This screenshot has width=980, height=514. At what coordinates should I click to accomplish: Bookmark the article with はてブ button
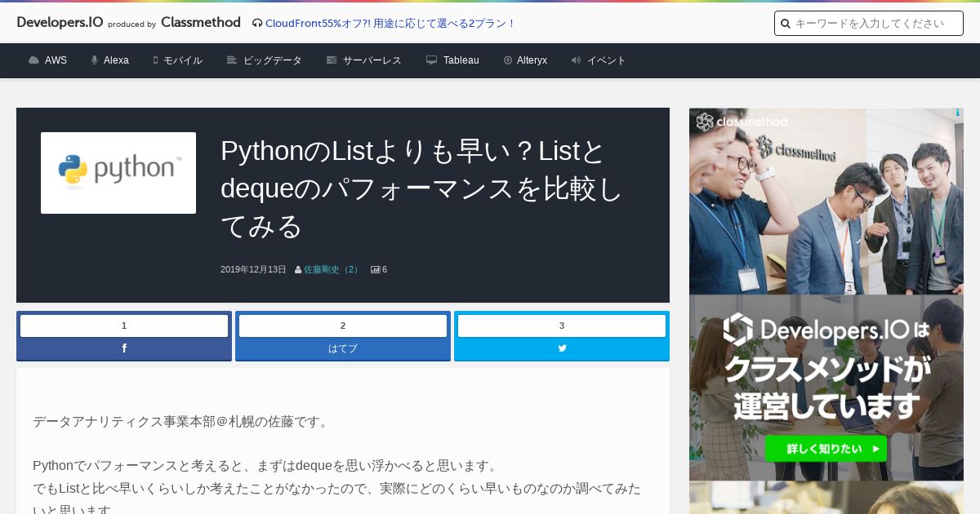point(343,348)
